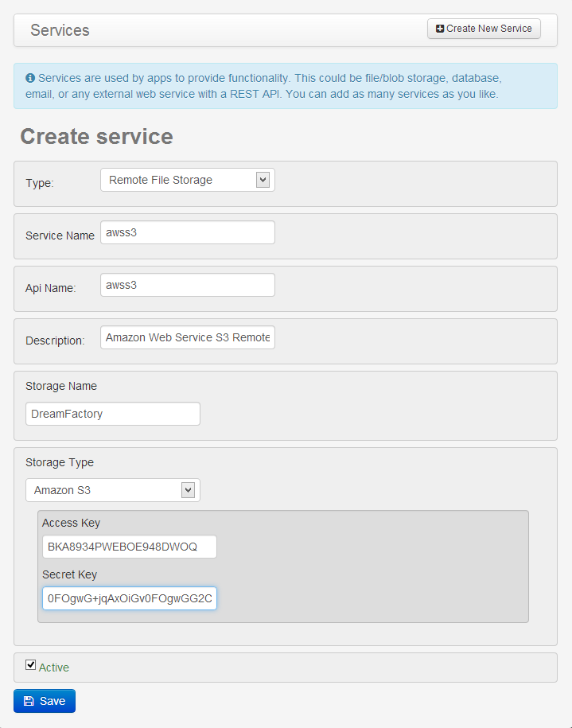Click the Type: label
Image resolution: width=572 pixels, height=728 pixels.
40,184
